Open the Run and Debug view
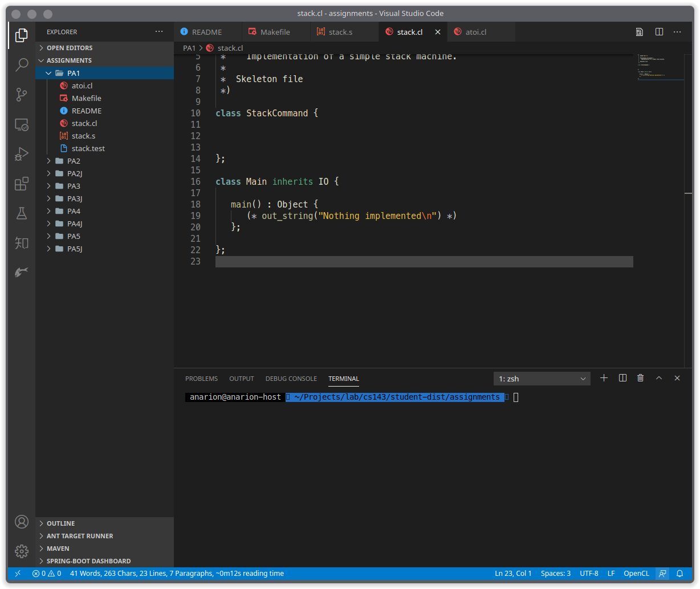This screenshot has width=700, height=589. coord(22,154)
